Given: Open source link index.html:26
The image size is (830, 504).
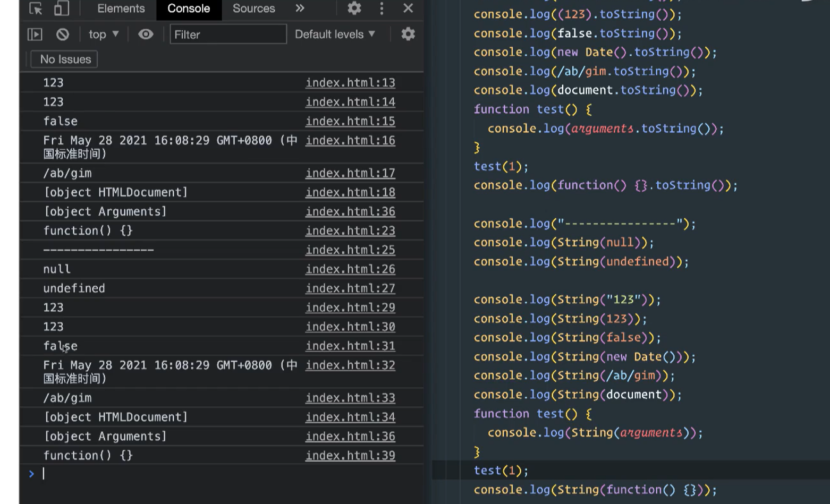Looking at the screenshot, I should [350, 269].
